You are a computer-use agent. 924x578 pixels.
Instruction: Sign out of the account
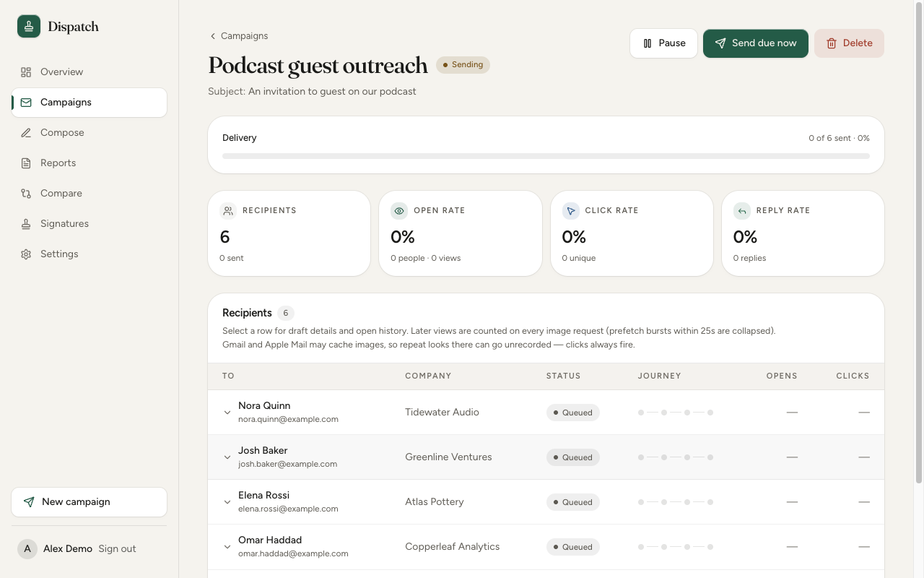pos(117,549)
